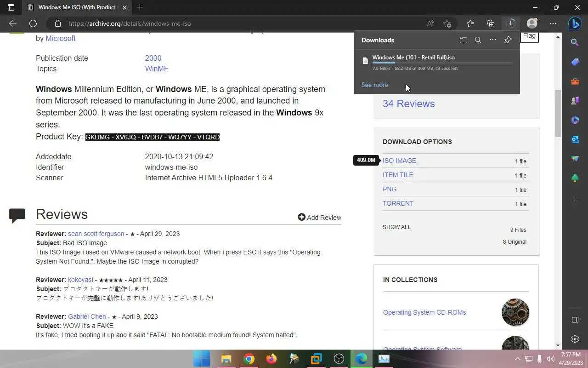
Task: Open sidebar Microsoft 365 icon
Action: tap(575, 120)
